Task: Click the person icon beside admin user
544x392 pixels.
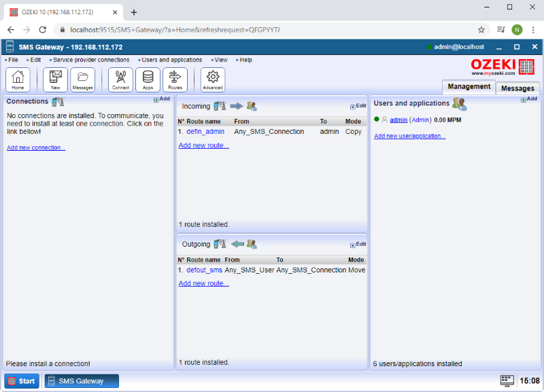Action: pyautogui.click(x=384, y=120)
